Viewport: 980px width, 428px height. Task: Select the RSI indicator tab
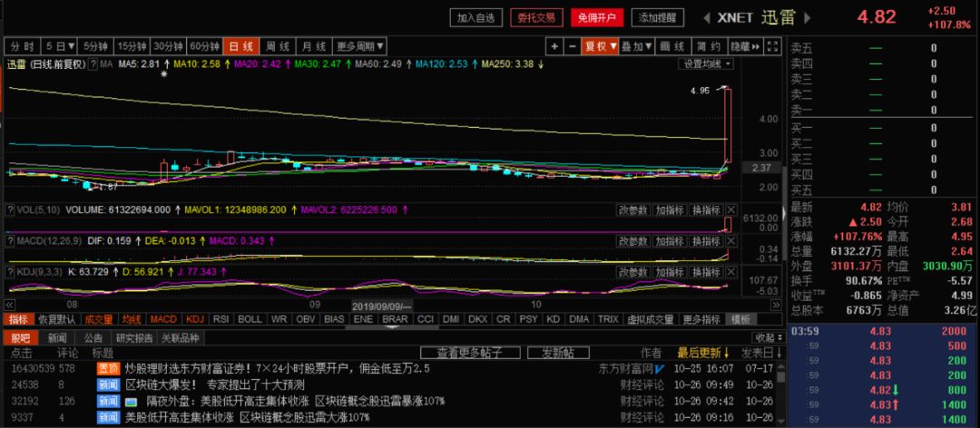(220, 319)
